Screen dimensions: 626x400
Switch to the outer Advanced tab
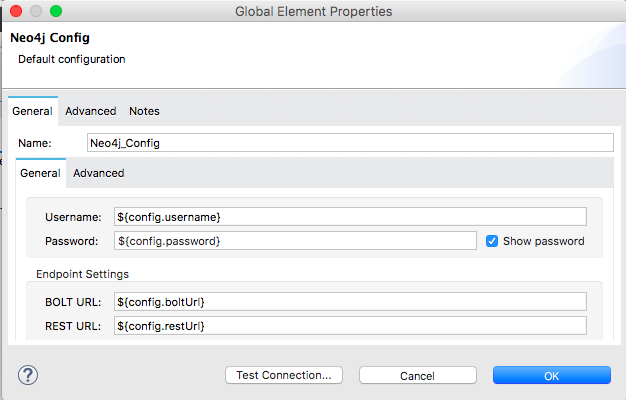pos(91,111)
